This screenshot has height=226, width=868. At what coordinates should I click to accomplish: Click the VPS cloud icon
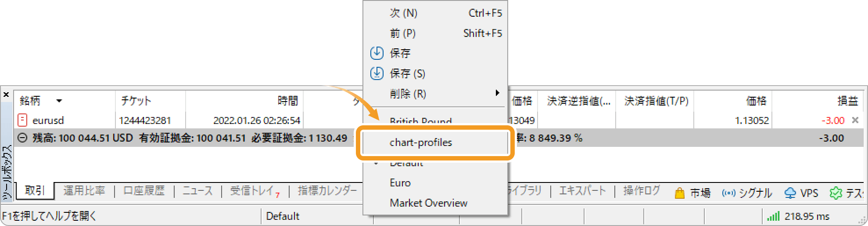(x=790, y=193)
